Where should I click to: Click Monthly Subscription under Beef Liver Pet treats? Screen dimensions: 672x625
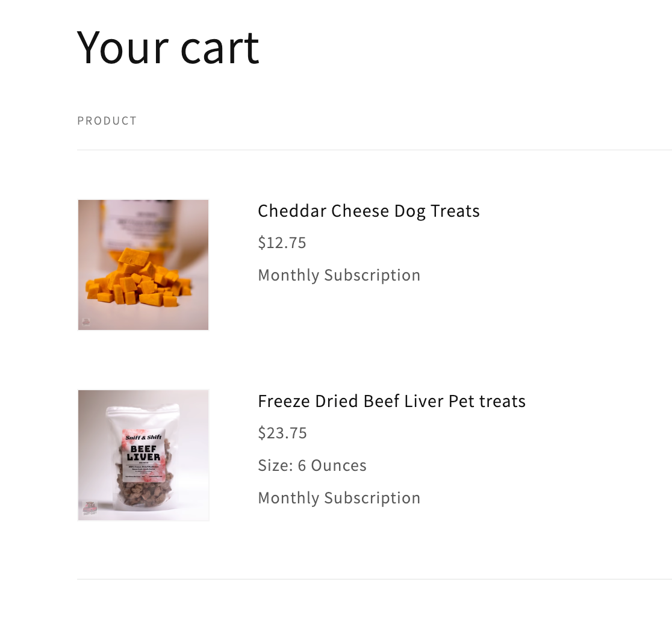coord(339,498)
